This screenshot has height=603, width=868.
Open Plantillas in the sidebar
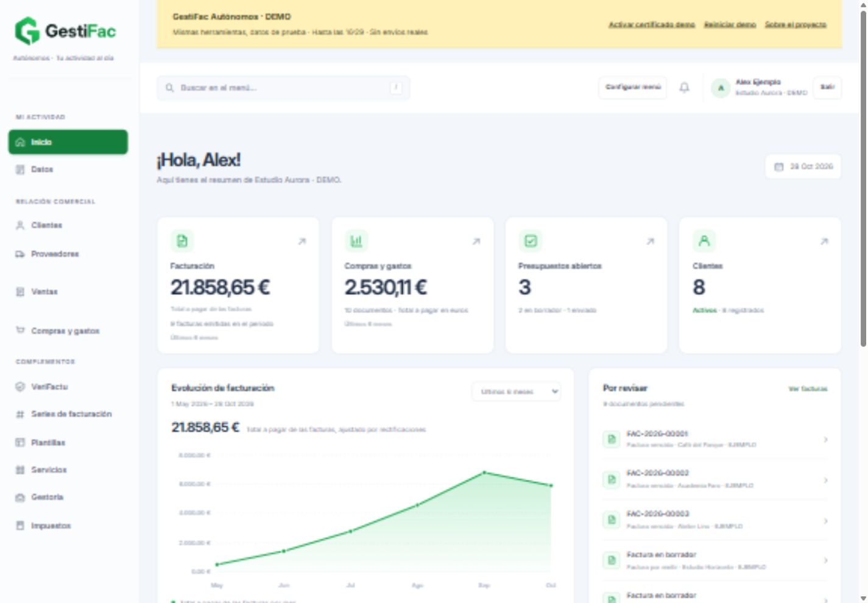(x=68, y=443)
